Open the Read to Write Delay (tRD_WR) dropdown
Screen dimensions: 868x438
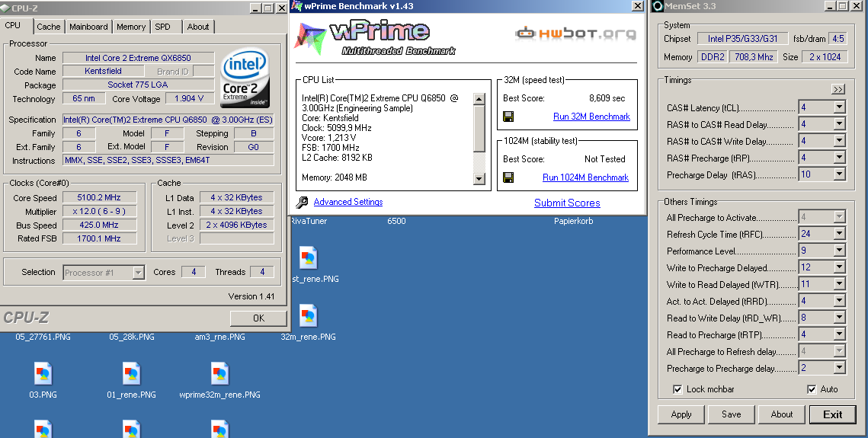(839, 318)
